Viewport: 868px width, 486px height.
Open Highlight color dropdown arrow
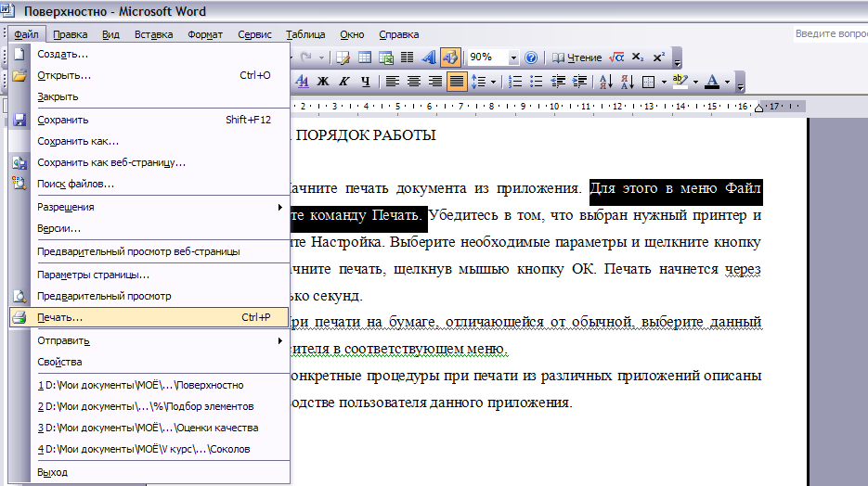[696, 83]
